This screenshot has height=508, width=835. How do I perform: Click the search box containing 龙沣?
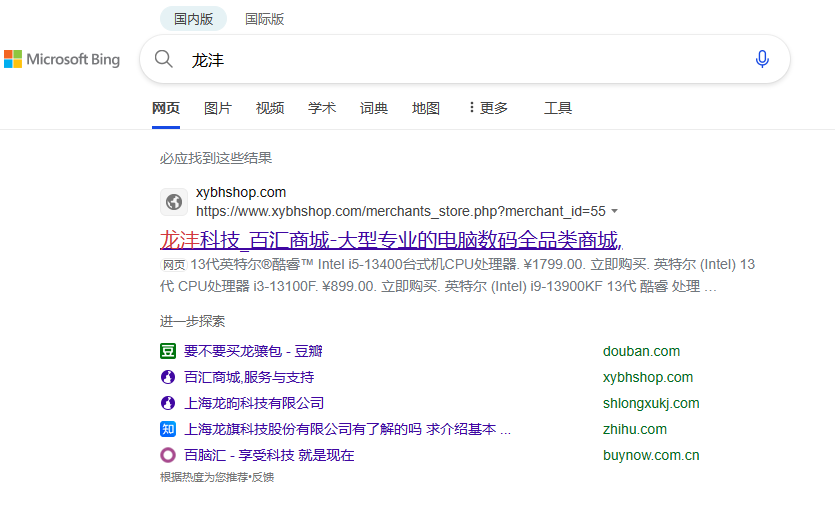[464, 59]
